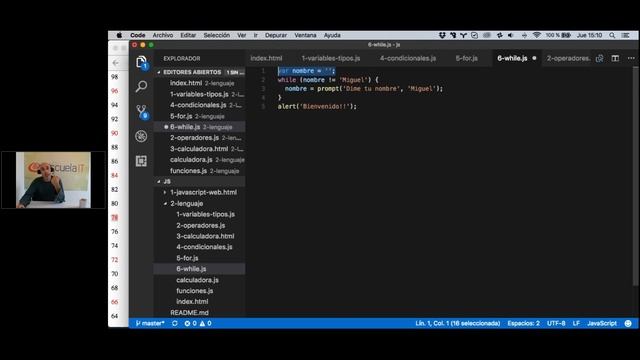Select index.html in open editors list
640x360 pixels.
200,83
